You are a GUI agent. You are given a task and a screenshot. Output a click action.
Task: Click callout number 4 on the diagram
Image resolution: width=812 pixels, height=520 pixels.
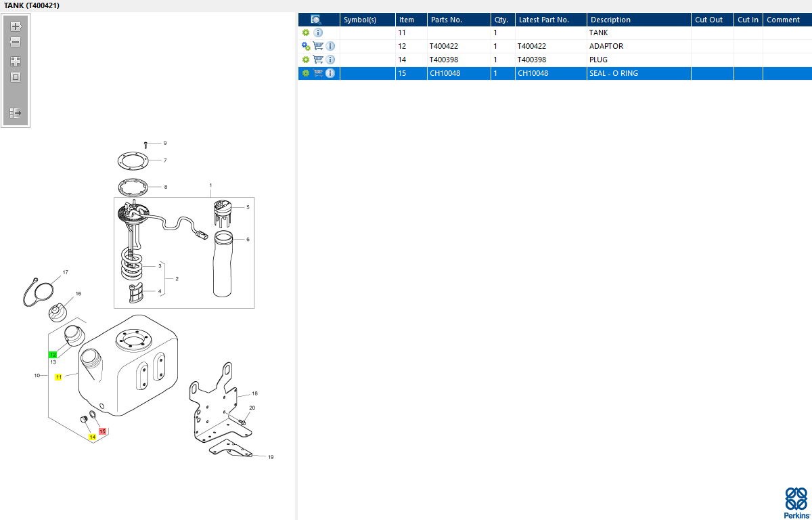[x=160, y=291]
